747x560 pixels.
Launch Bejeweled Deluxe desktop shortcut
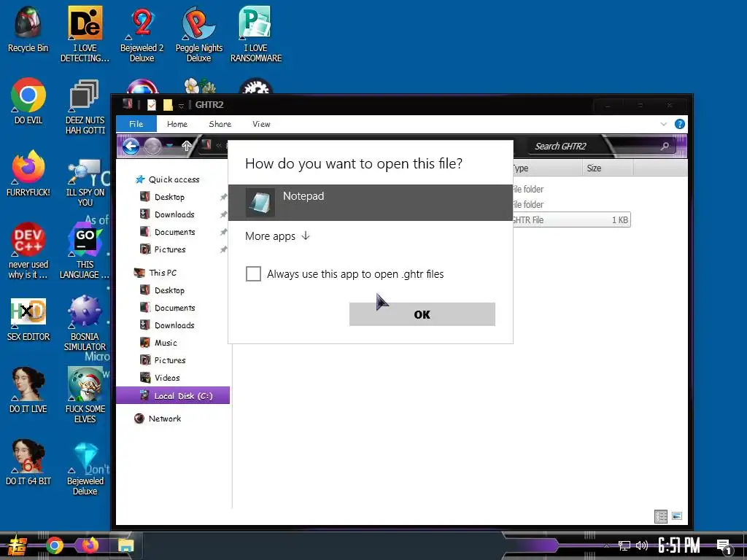pyautogui.click(x=85, y=469)
